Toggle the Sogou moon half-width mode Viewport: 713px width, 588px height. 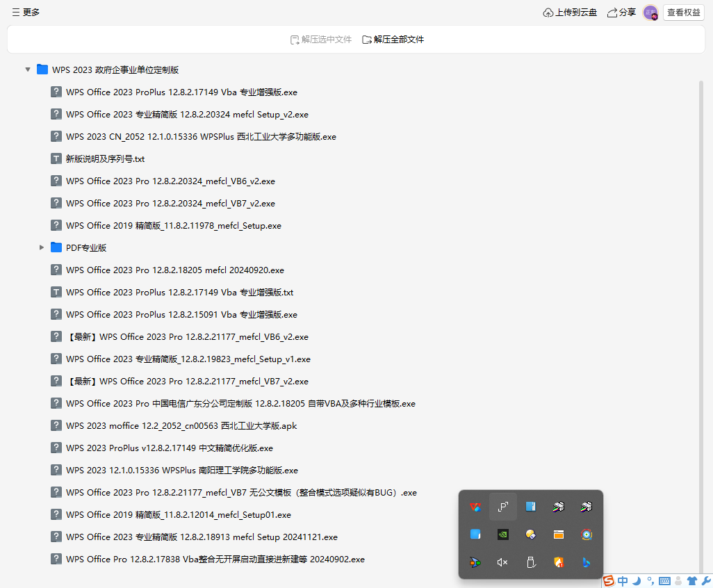click(637, 581)
